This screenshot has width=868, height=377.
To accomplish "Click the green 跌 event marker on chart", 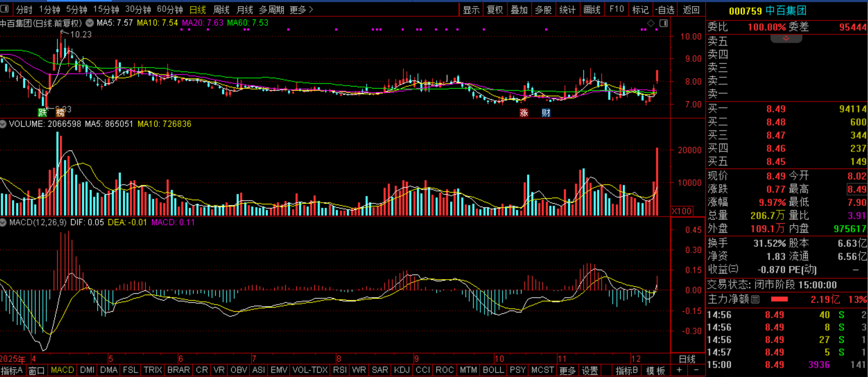I will click(x=43, y=112).
